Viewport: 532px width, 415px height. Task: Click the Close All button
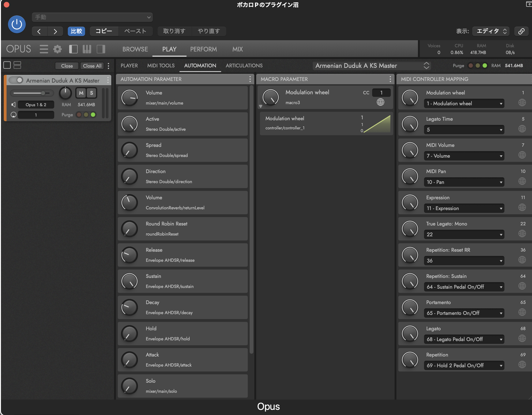click(92, 66)
